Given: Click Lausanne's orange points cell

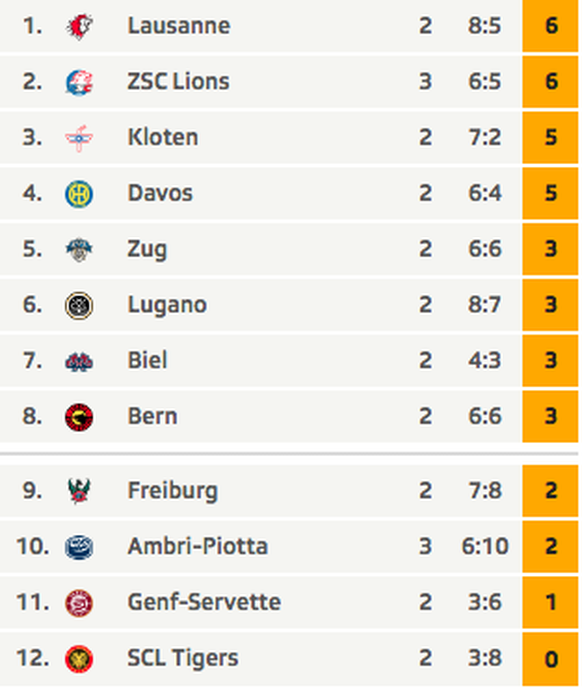Looking at the screenshot, I should click(x=550, y=26).
